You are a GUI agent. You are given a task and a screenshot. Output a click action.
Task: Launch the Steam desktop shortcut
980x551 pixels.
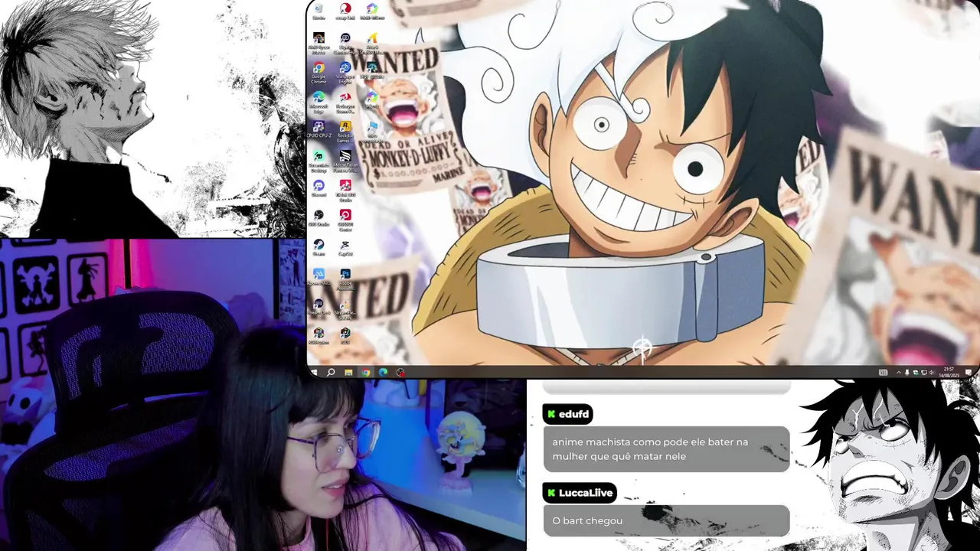click(x=318, y=247)
